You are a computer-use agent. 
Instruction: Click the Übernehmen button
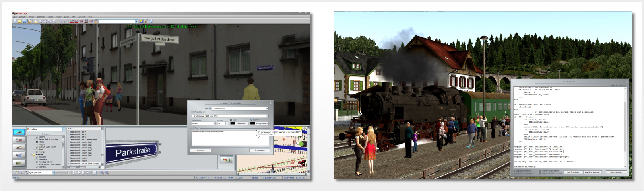[260, 150]
